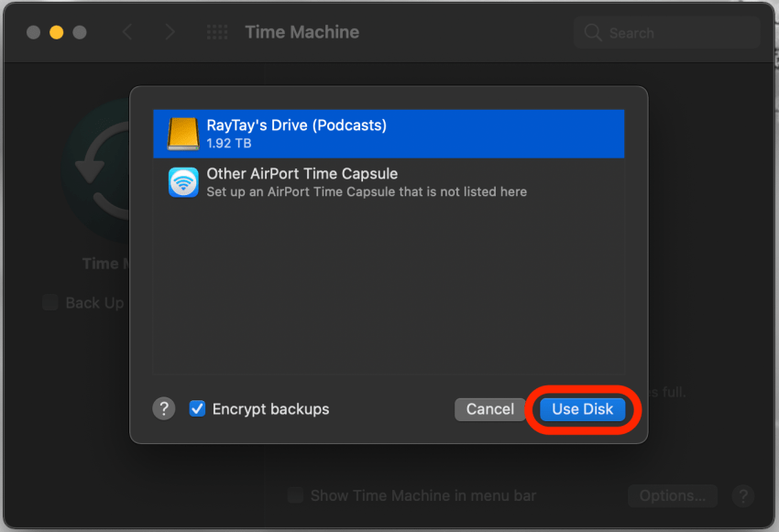Image resolution: width=779 pixels, height=532 pixels.
Task: Click the orange external drive icon
Action: (183, 134)
